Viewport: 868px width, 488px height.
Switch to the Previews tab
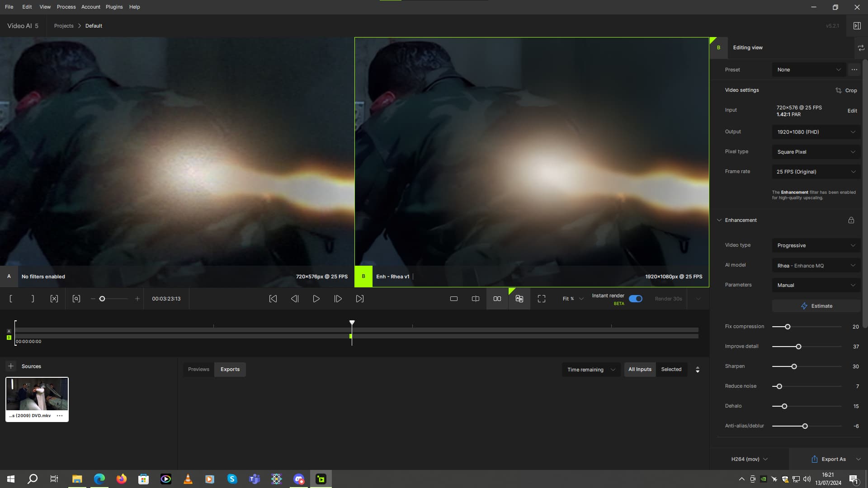pos(198,369)
